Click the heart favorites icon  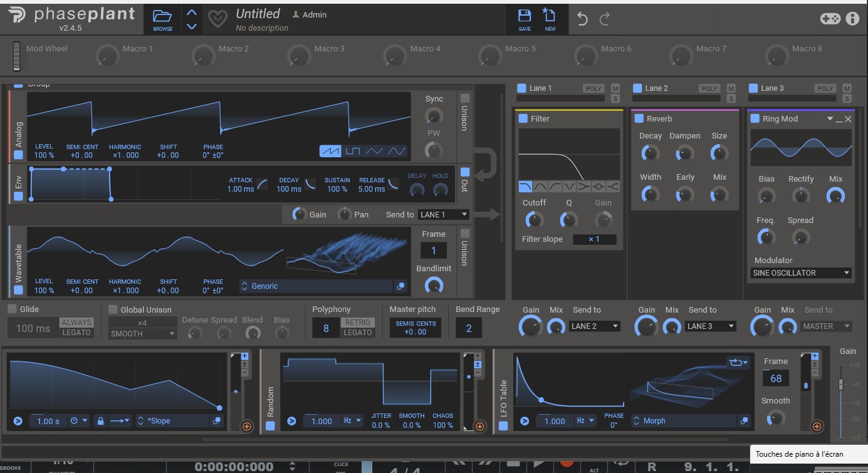[x=217, y=19]
